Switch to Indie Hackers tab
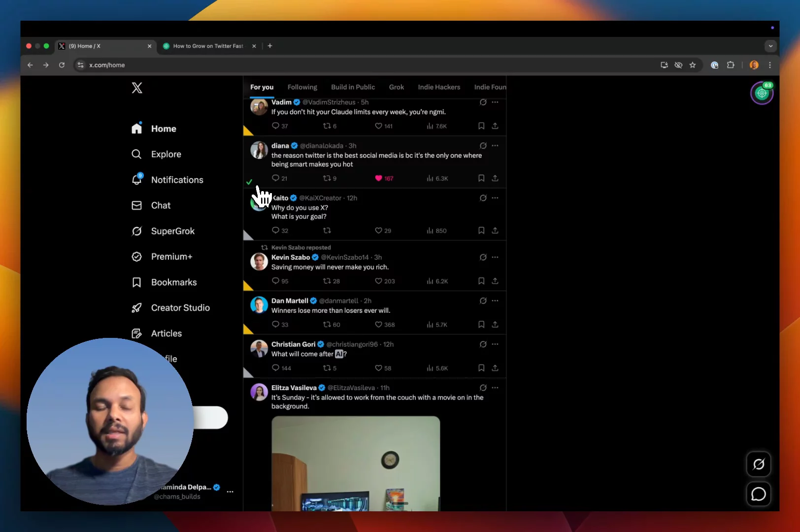The height and width of the screenshot is (532, 800). tap(439, 87)
